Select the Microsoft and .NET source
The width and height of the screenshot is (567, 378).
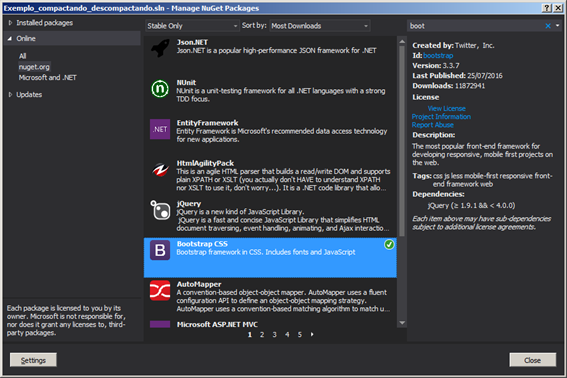point(47,77)
